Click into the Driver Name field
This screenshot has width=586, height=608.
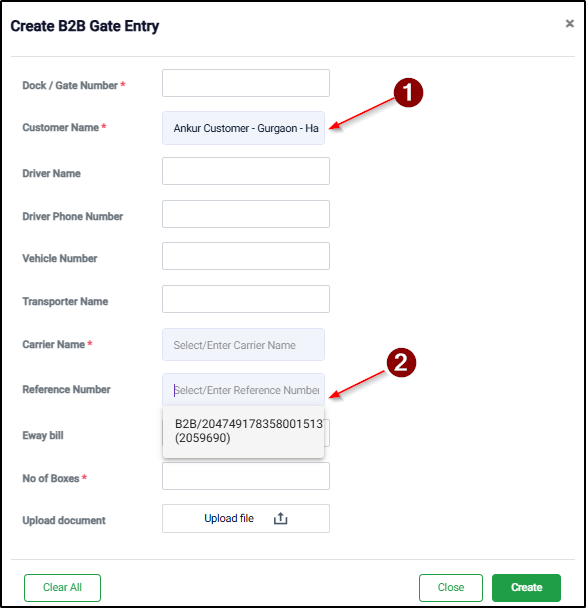click(246, 171)
